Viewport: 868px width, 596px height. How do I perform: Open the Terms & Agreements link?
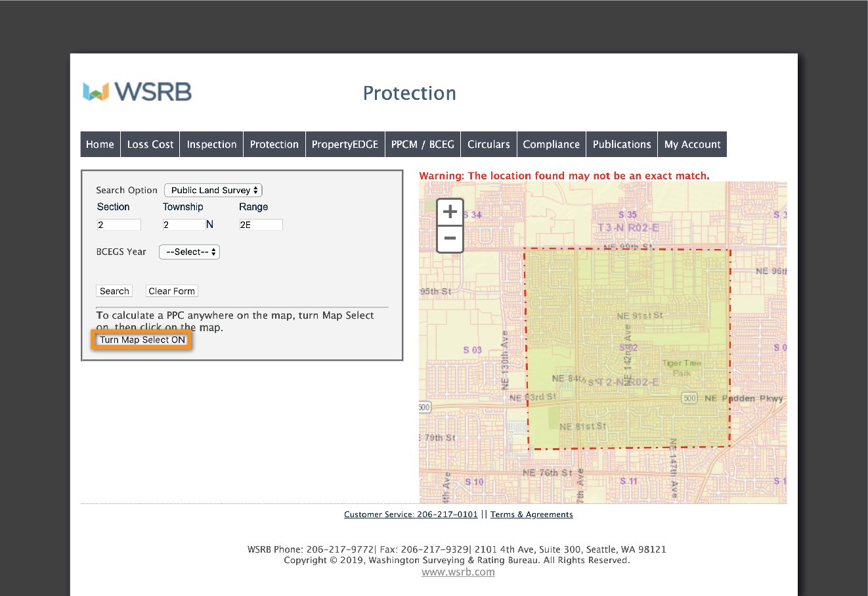pos(531,515)
